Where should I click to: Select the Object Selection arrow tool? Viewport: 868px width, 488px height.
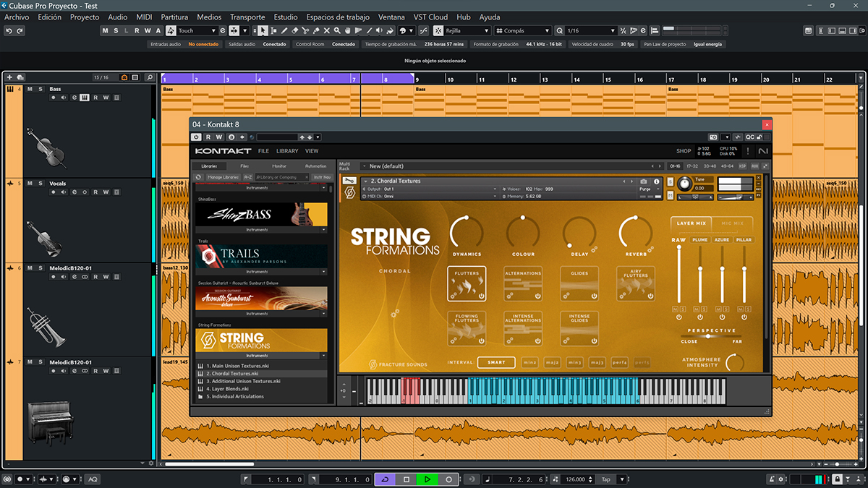(x=263, y=30)
